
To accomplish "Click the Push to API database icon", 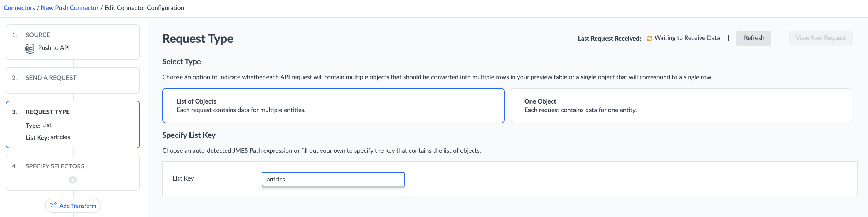I will click(x=30, y=48).
